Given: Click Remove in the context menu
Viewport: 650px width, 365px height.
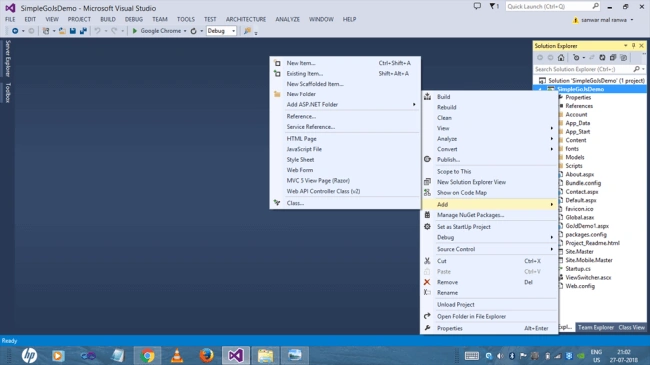Looking at the screenshot, I should click(489, 282).
